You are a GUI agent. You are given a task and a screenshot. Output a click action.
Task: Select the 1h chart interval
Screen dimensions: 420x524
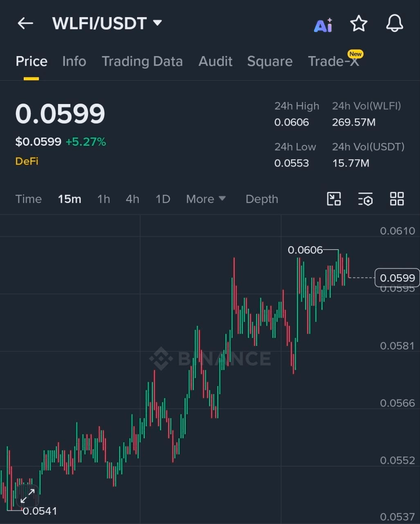point(104,199)
